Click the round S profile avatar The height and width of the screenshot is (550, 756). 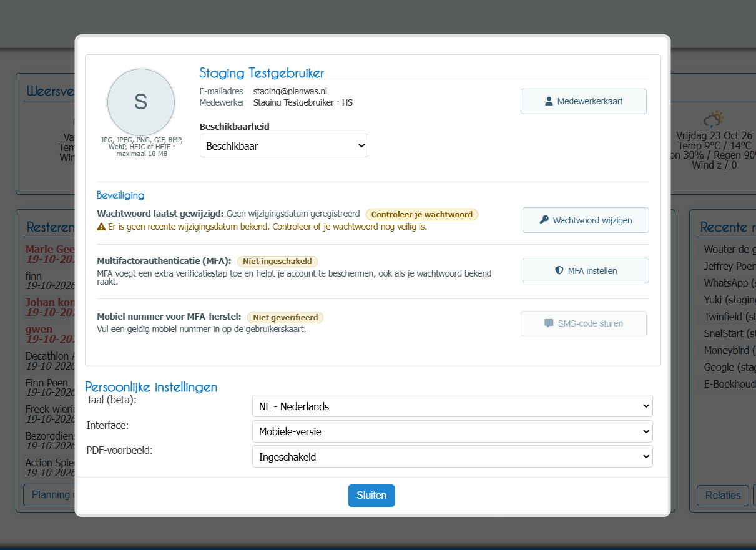tap(141, 102)
